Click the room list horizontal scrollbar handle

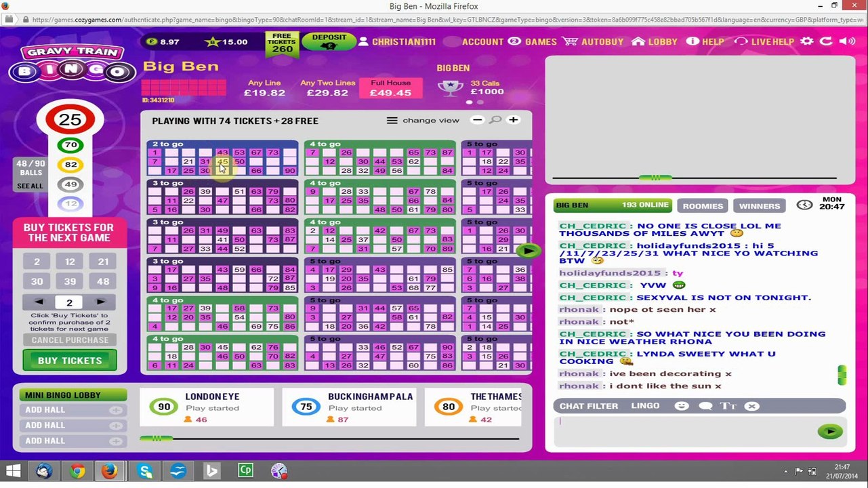(157, 439)
